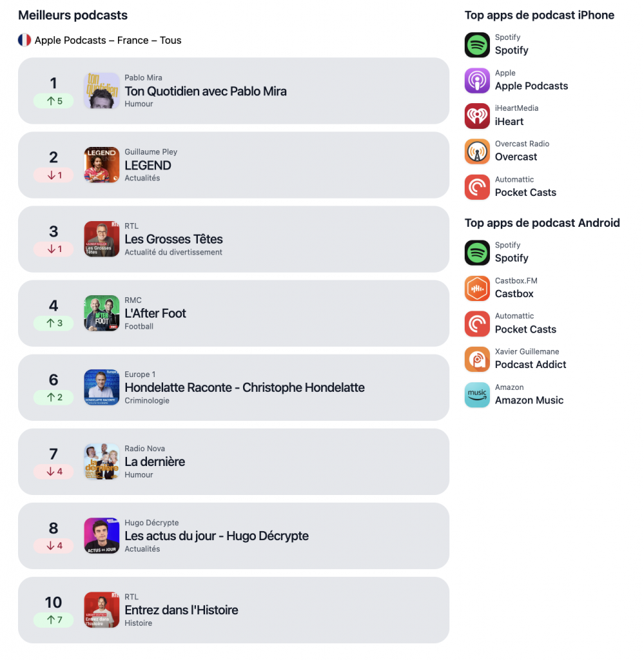This screenshot has height=660, width=644.
Task: Select the iHeart app icon
Action: [477, 116]
